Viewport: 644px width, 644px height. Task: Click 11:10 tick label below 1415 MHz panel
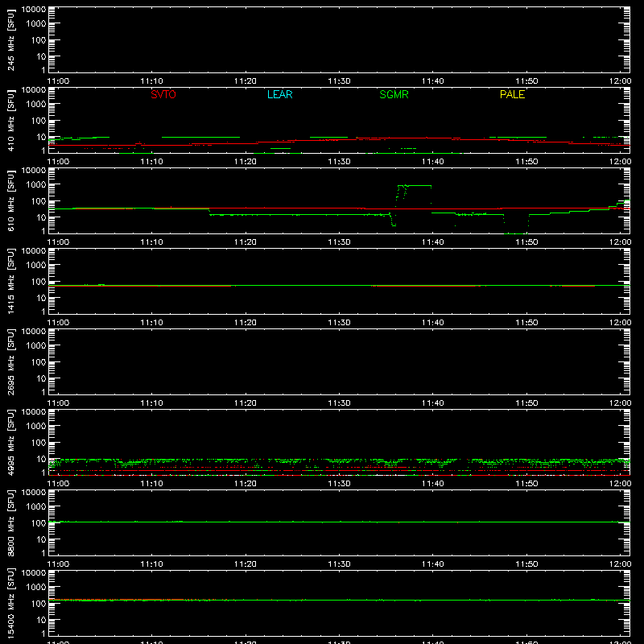click(151, 323)
